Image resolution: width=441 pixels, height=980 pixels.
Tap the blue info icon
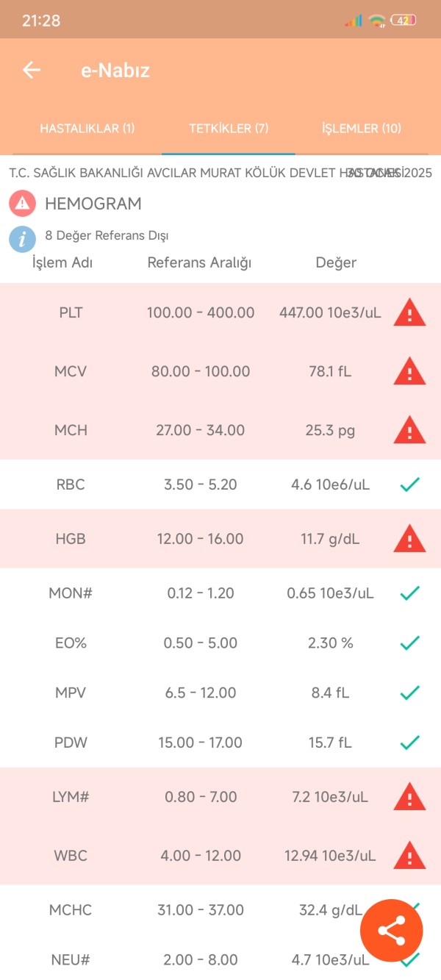22,238
